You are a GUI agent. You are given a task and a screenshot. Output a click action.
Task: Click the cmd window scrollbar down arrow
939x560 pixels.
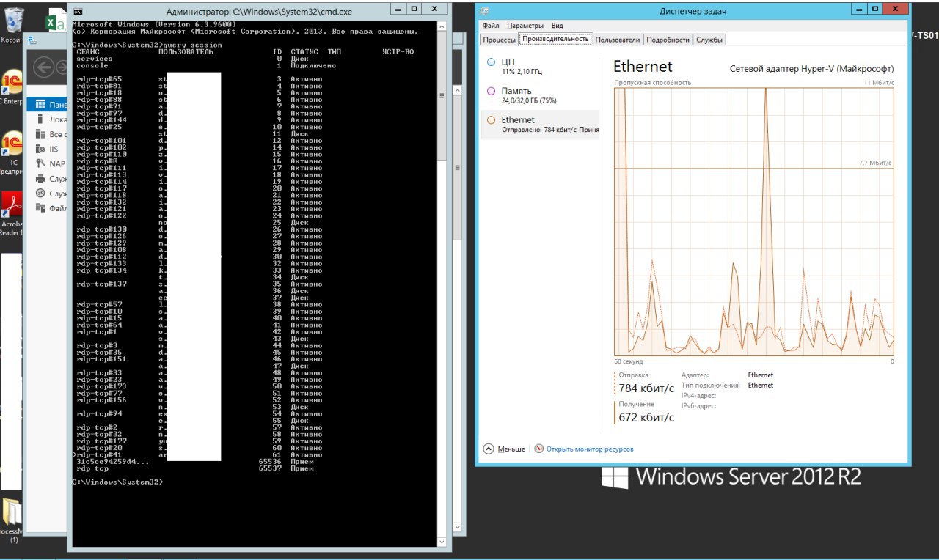[442, 541]
